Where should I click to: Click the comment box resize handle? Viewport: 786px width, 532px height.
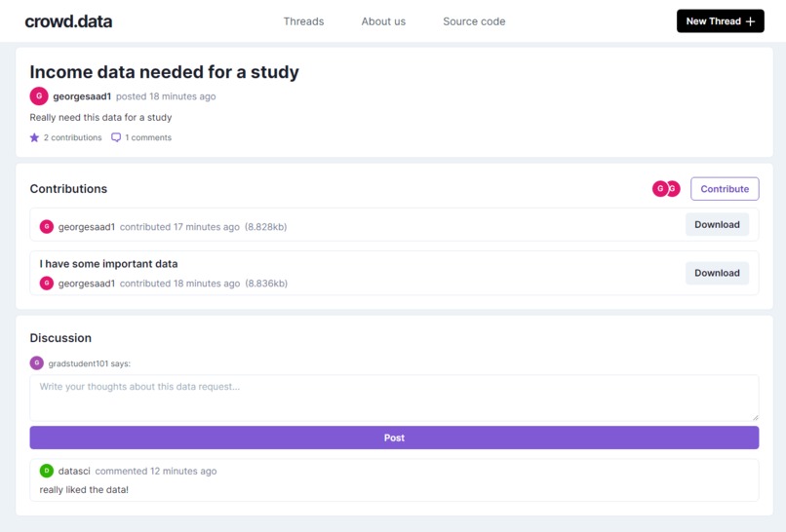(755, 417)
